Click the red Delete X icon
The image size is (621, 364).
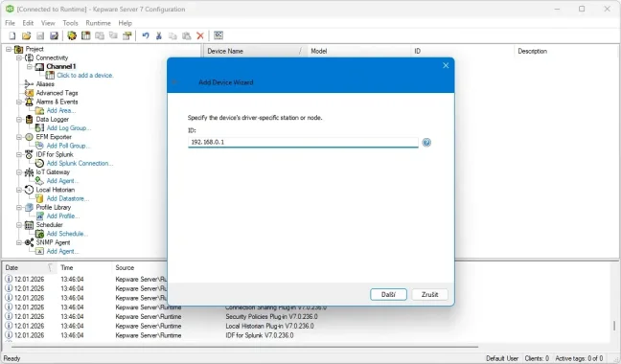pos(200,35)
